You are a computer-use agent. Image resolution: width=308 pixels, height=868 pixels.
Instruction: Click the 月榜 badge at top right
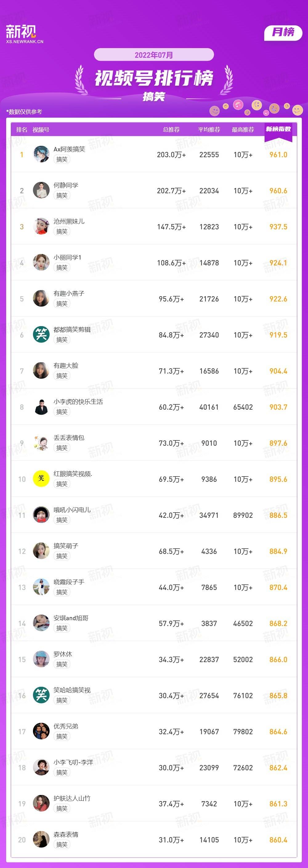pos(283,33)
